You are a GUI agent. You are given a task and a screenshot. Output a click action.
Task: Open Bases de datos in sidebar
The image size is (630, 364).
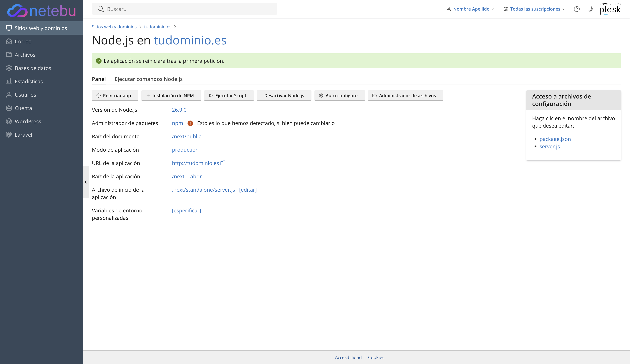[x=42, y=68]
